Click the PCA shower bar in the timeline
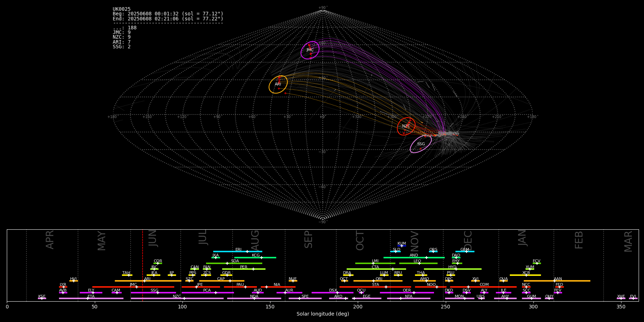644x322 pixels. tap(208, 293)
